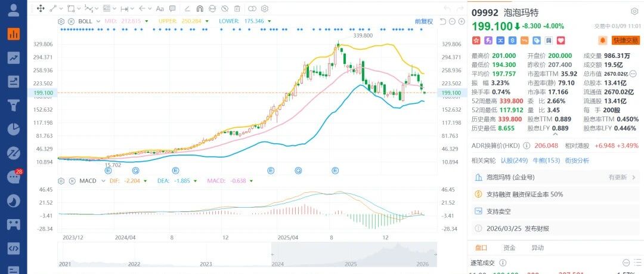Open the DEA line dropdown arrow
The image size is (644, 274).
(194, 181)
